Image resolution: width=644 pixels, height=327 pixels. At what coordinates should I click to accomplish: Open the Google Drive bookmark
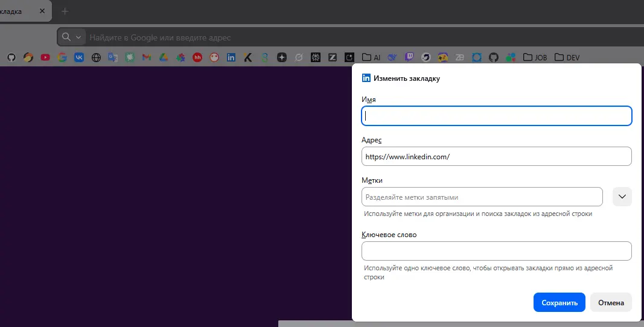click(164, 57)
